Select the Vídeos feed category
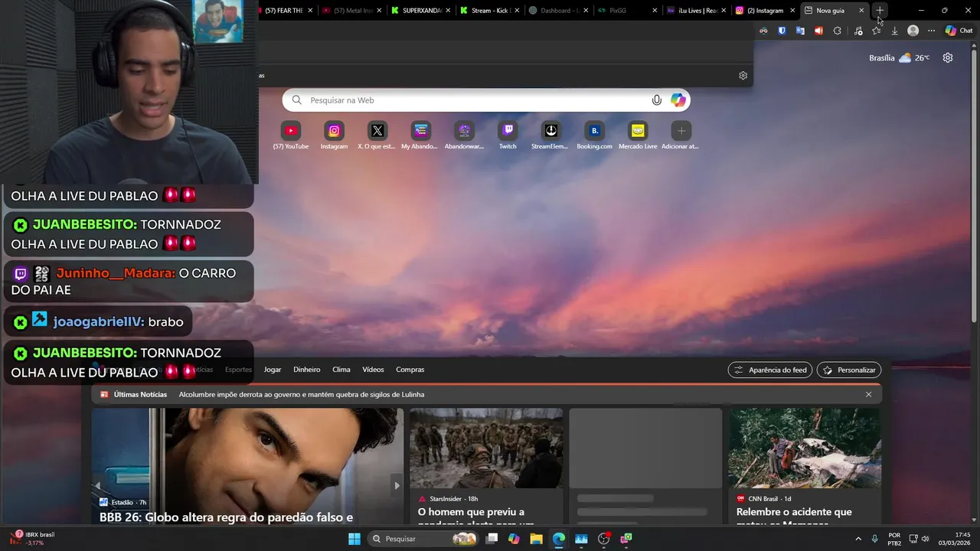 373,370
